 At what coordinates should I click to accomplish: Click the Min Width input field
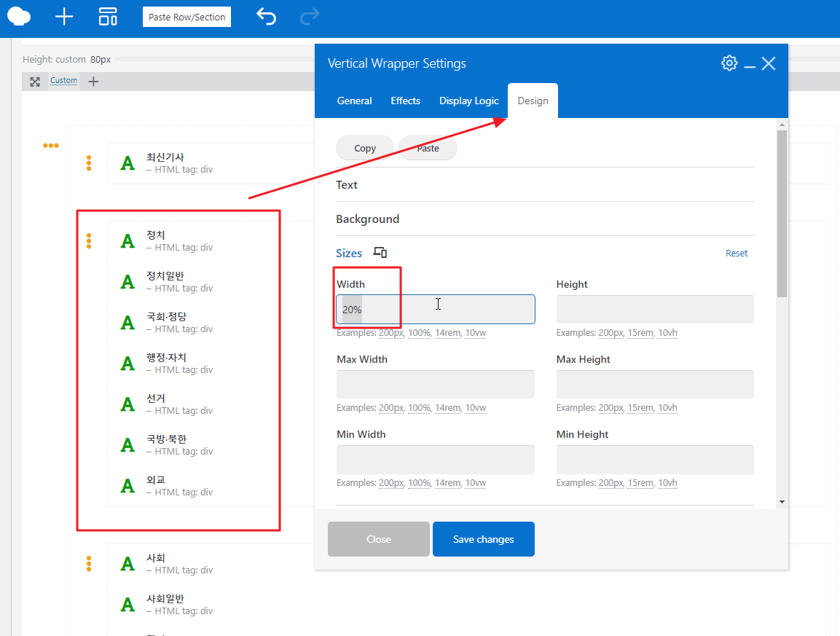point(436,459)
